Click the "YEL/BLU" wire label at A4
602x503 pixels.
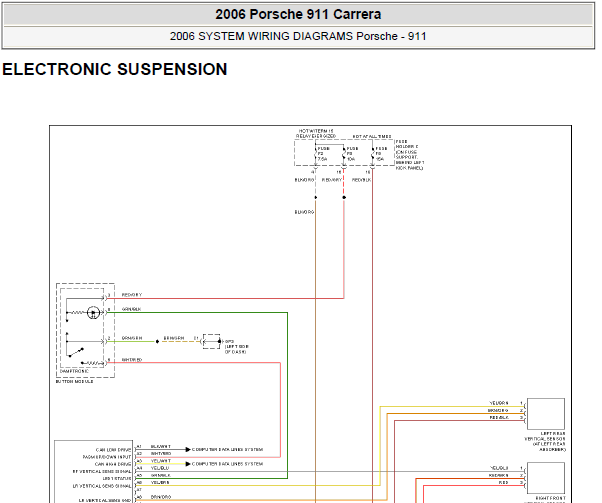tap(160, 468)
